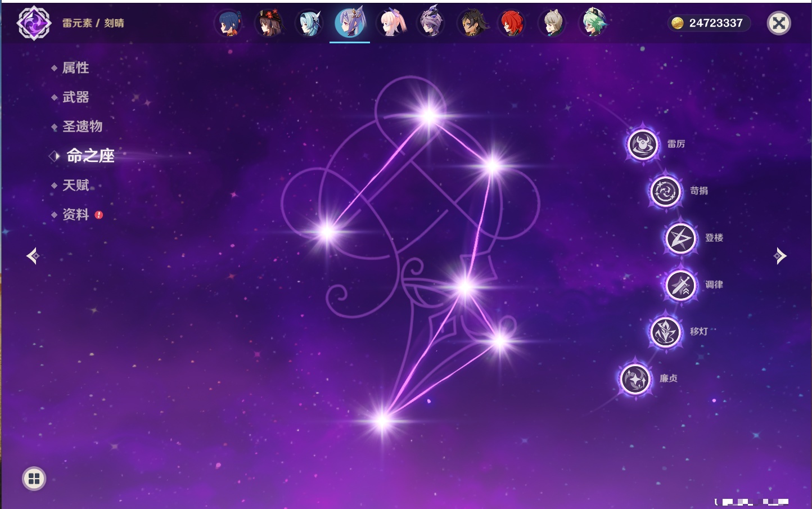Select the pink-haired character portrait
This screenshot has width=812, height=509.
pos(391,24)
